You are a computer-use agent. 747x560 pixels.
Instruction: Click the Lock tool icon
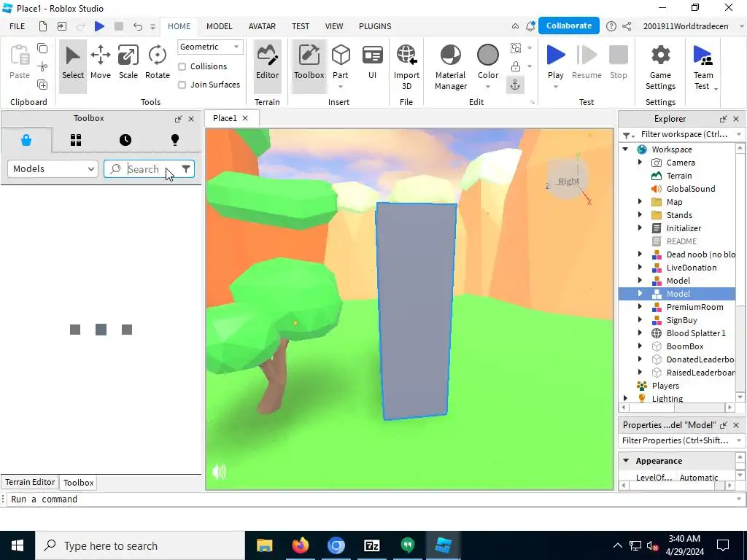click(516, 66)
